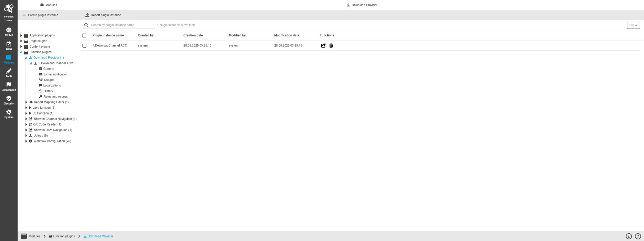644x241 pixels.
Task: Sort by Plugin instance name column
Action: [x=109, y=35]
